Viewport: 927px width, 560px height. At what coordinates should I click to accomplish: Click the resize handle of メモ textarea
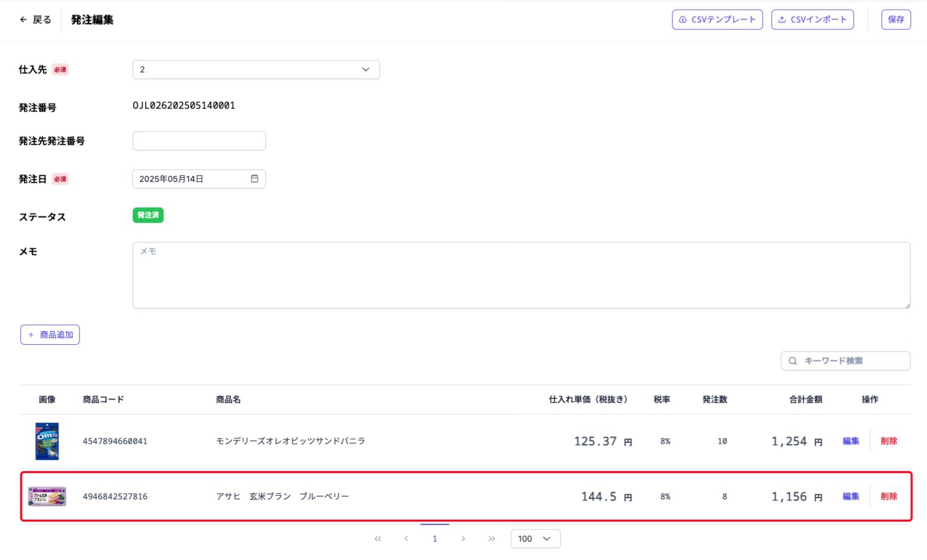point(907,305)
